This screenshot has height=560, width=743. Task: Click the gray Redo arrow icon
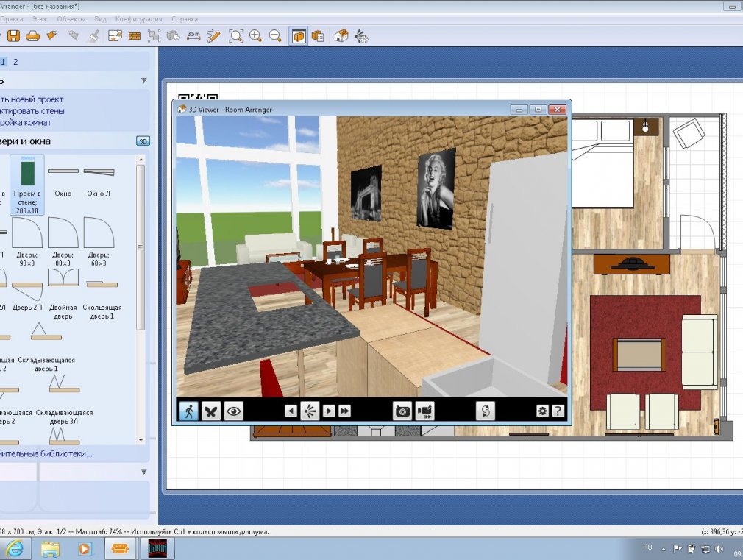[x=73, y=35]
